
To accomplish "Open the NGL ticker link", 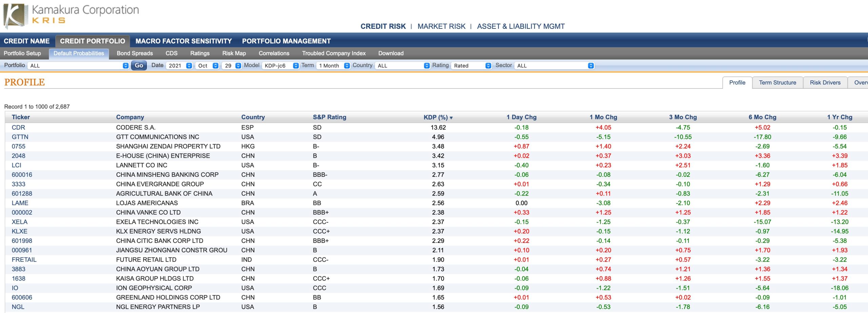I will pos(18,307).
